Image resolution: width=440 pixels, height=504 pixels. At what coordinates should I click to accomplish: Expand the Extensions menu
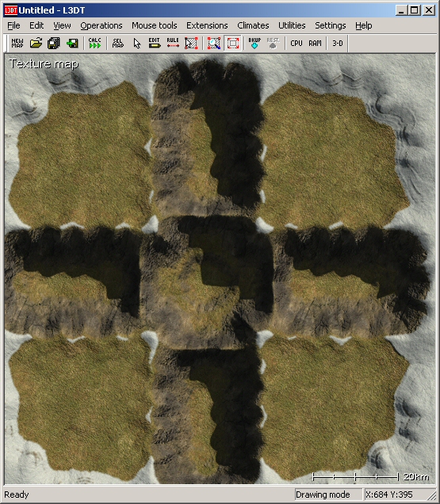click(x=207, y=25)
